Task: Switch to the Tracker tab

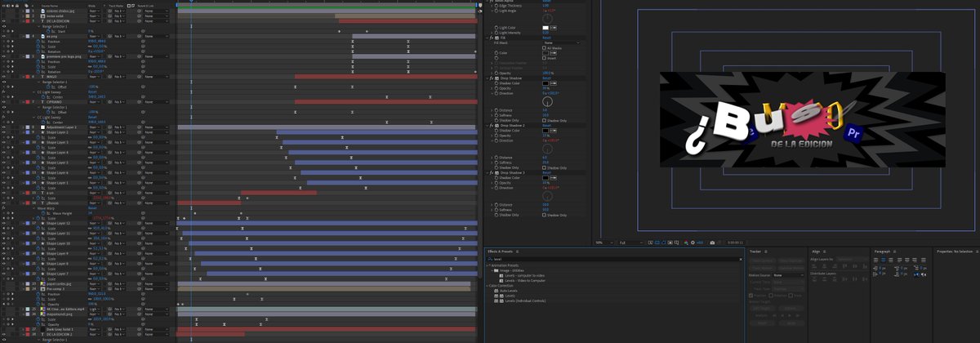Action: [x=755, y=252]
